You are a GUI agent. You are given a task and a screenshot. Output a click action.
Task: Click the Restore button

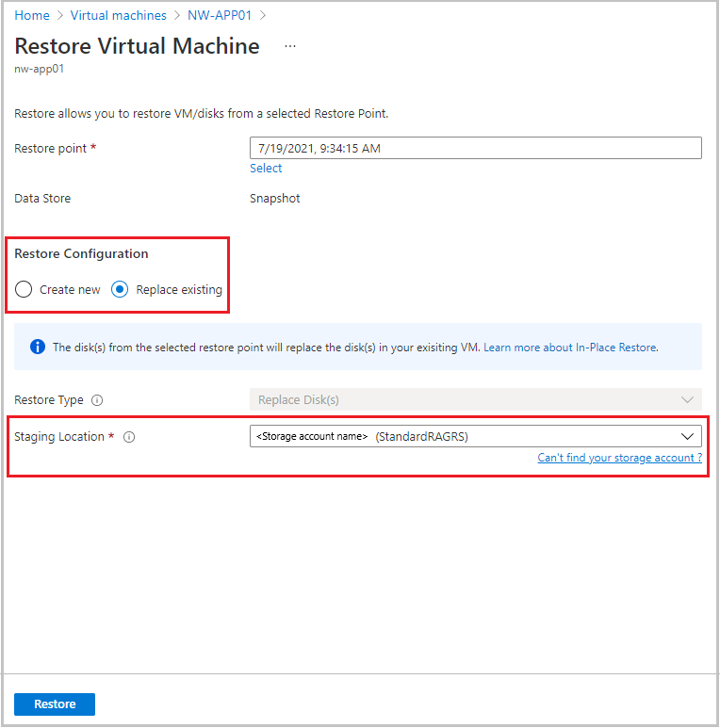click(55, 704)
